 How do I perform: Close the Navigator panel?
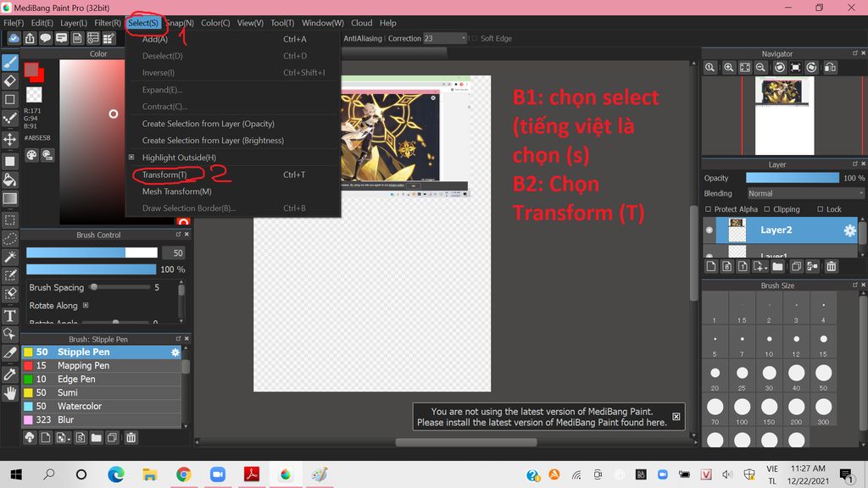[x=863, y=53]
